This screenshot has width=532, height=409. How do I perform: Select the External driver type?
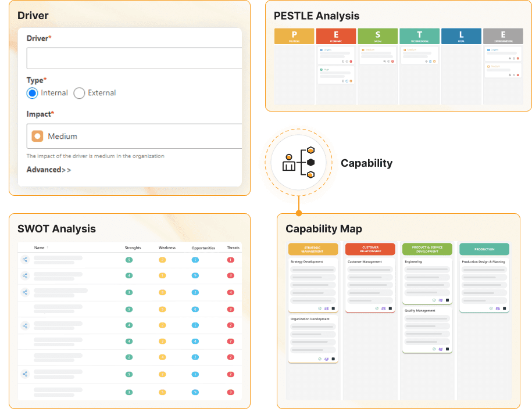click(x=79, y=93)
